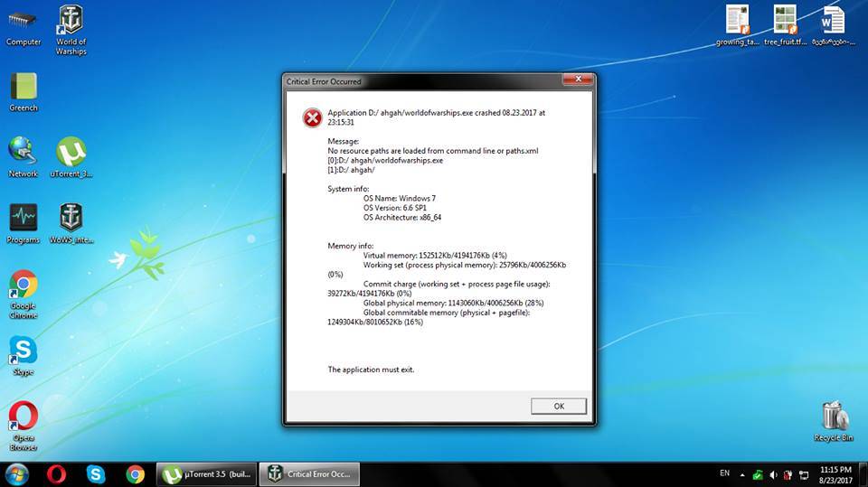Select the Greench folder icon
The height and width of the screenshot is (487, 868).
coord(24,92)
